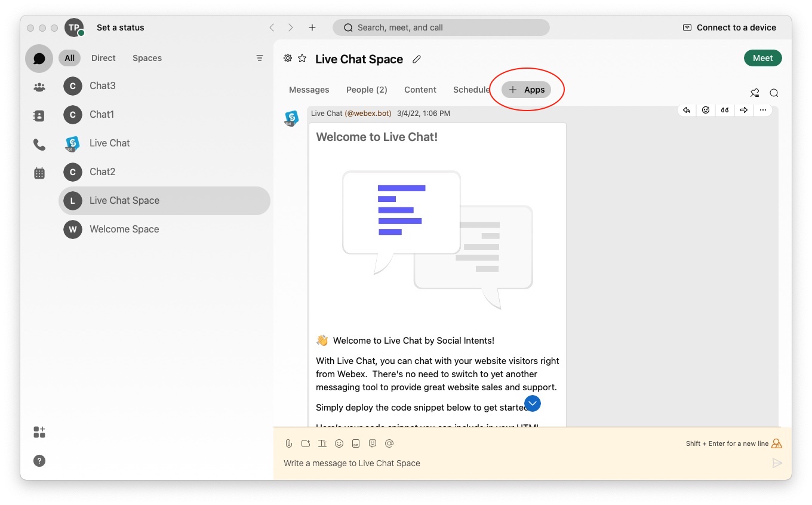Open more message options ellipsis
The image size is (812, 505).
click(763, 110)
